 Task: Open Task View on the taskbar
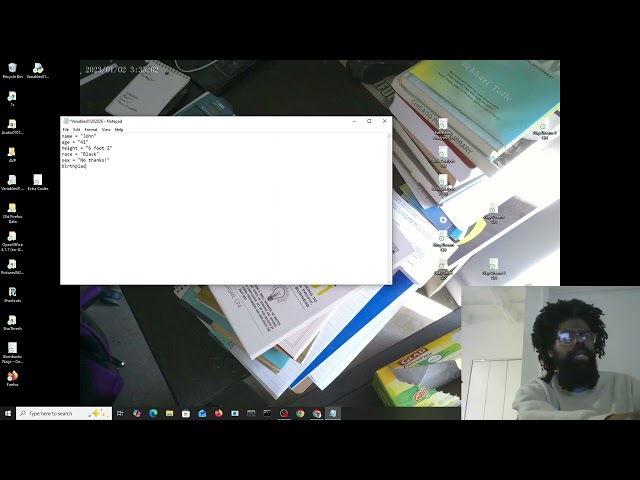coord(120,413)
